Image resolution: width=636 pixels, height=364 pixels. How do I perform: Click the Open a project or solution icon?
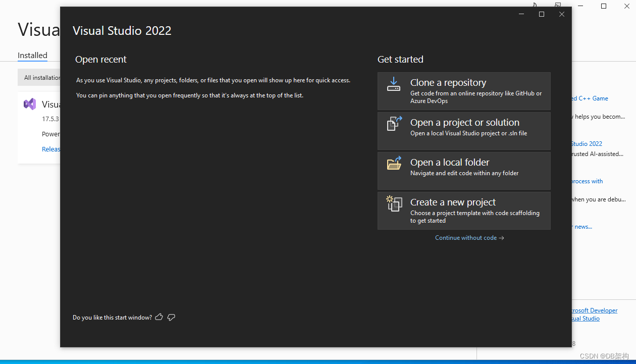pos(394,123)
